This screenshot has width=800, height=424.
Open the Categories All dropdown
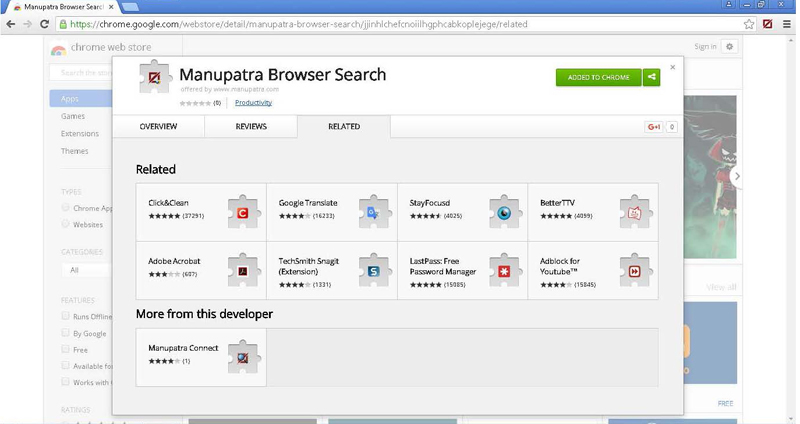[x=86, y=270]
